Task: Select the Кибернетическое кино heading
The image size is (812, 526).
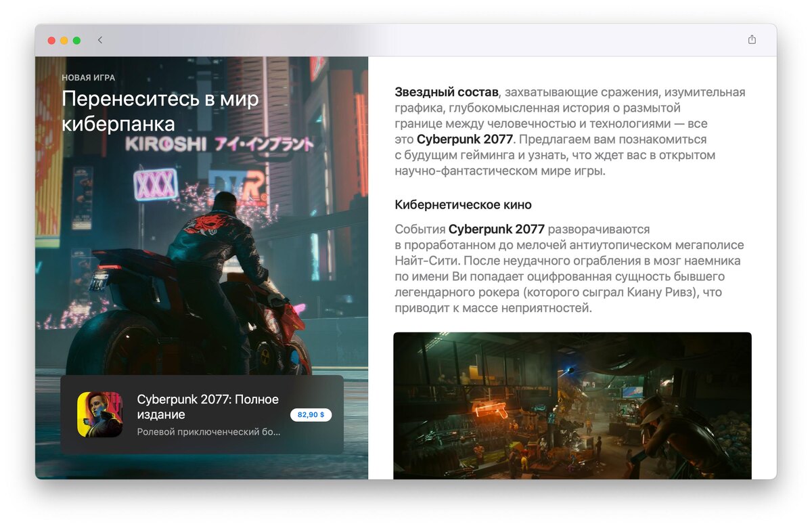Action: pyautogui.click(x=463, y=204)
